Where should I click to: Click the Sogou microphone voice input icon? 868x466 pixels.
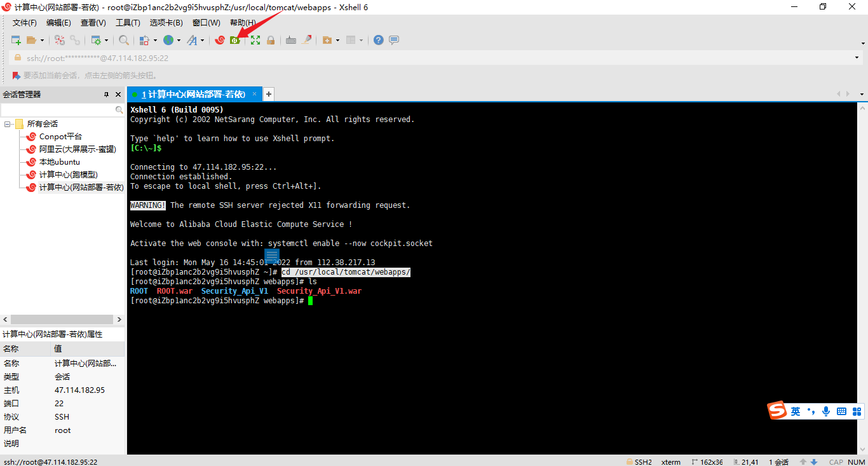pos(826,411)
